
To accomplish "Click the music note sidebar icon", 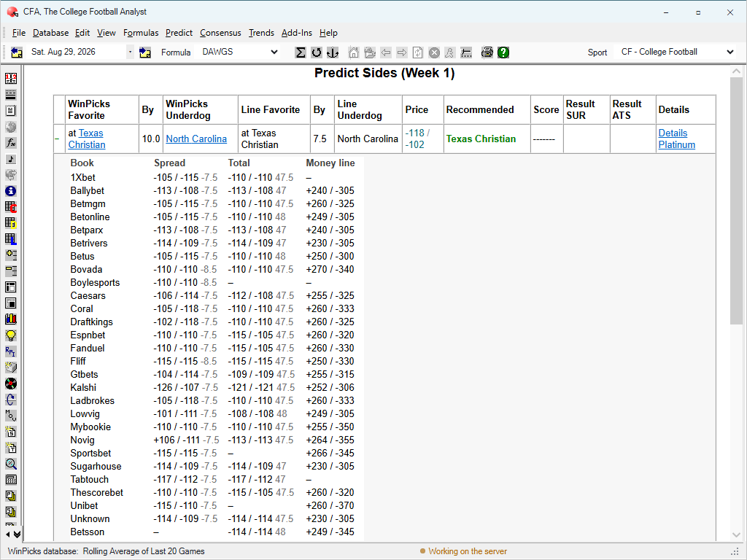I will (x=10, y=159).
